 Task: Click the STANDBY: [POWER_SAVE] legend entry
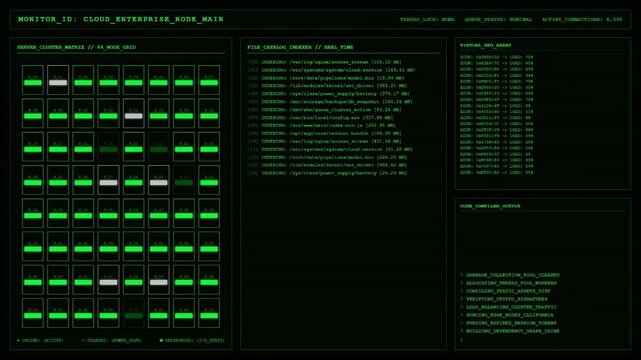pos(111,340)
